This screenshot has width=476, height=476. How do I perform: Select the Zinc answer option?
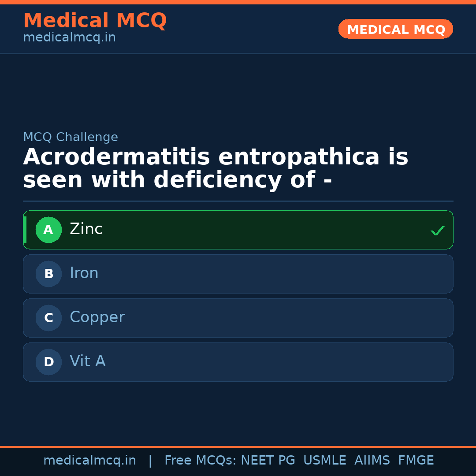(238, 230)
